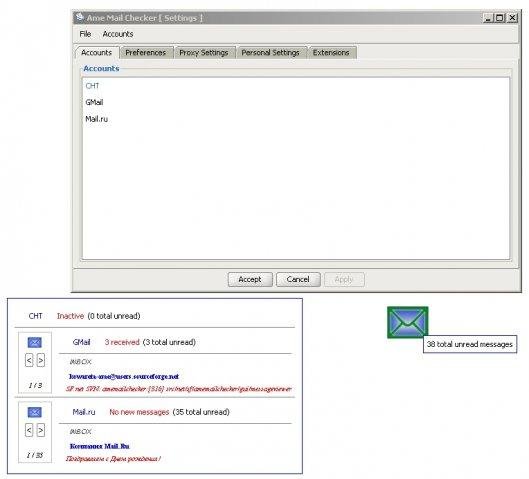Click the GMail INBOX folder label
529x479 pixels.
pyautogui.click(x=80, y=362)
